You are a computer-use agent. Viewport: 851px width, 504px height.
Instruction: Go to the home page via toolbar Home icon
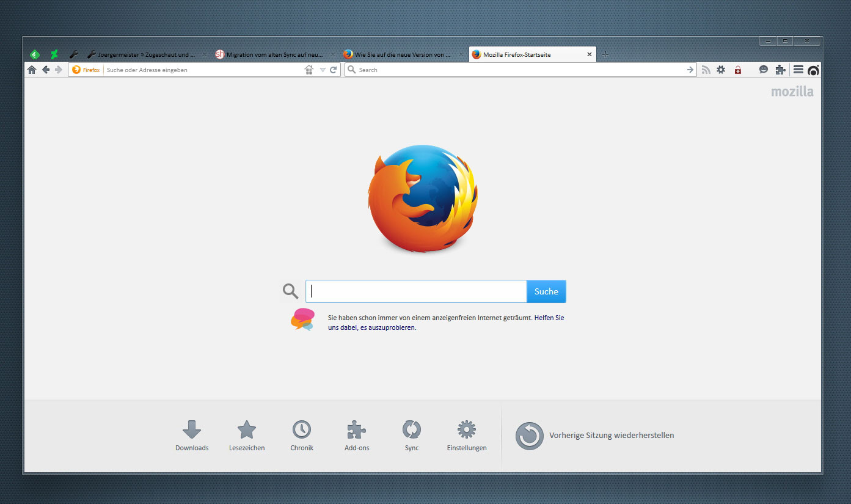point(32,70)
